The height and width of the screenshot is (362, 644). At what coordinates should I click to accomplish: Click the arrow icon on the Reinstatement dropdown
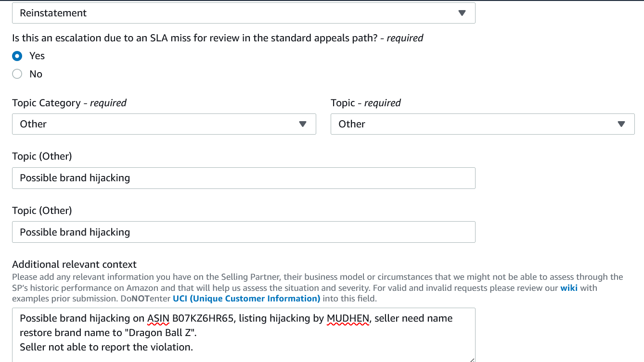462,13
